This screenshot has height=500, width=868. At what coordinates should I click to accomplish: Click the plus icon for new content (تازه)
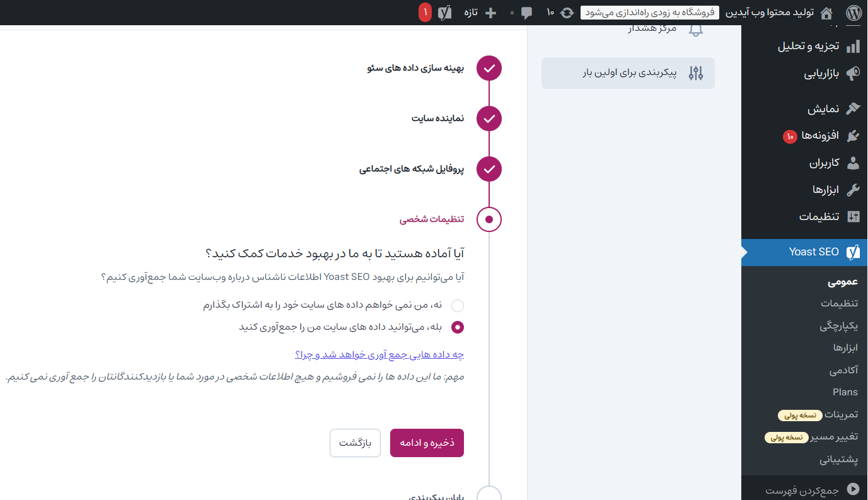pyautogui.click(x=490, y=13)
